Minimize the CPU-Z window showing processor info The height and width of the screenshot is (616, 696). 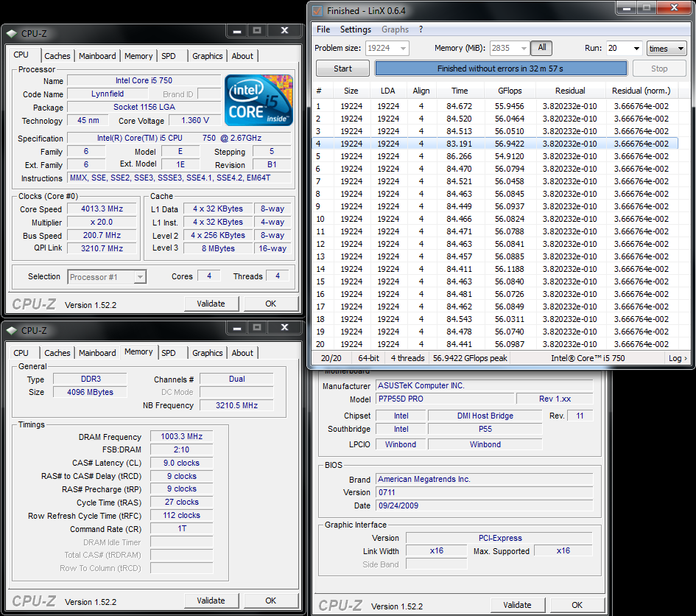[237, 31]
